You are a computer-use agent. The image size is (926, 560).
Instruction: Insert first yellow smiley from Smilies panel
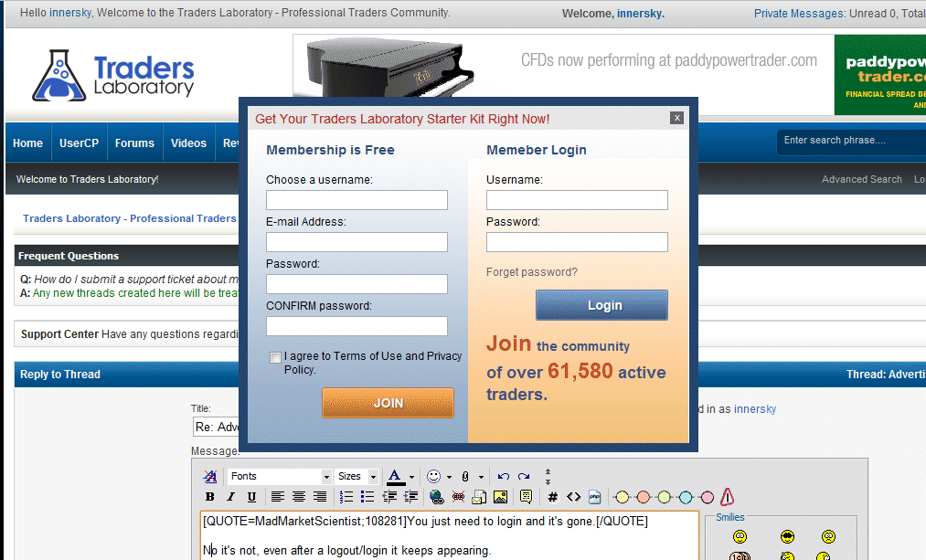[740, 536]
